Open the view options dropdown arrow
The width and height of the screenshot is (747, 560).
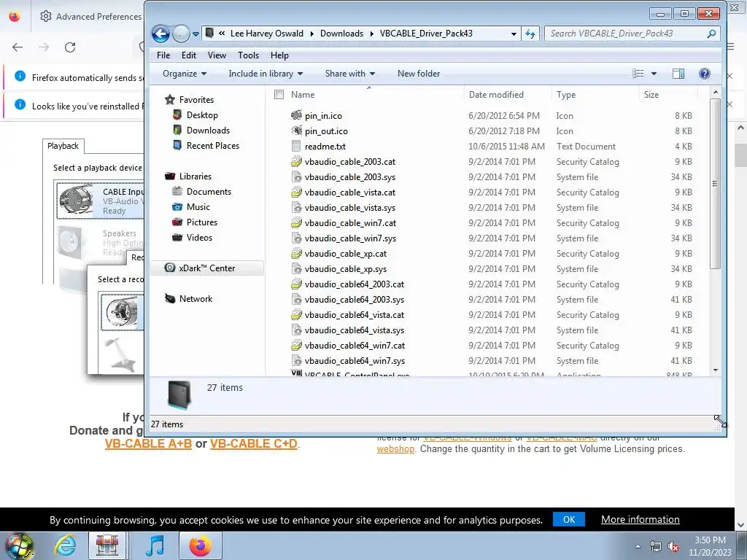tap(654, 74)
